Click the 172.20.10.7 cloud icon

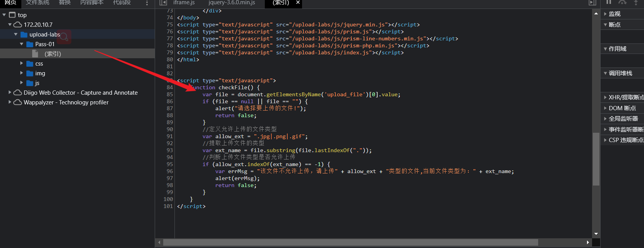pyautogui.click(x=18, y=24)
